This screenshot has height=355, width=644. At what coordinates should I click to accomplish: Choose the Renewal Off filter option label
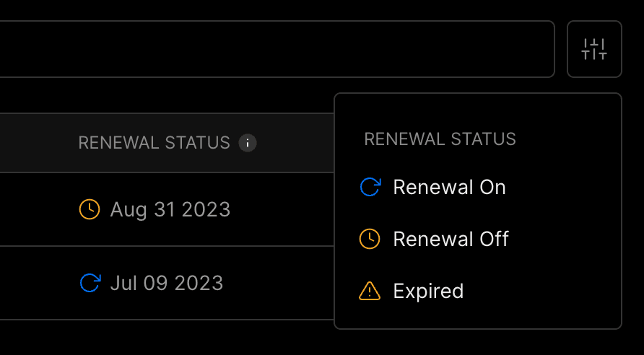(451, 239)
